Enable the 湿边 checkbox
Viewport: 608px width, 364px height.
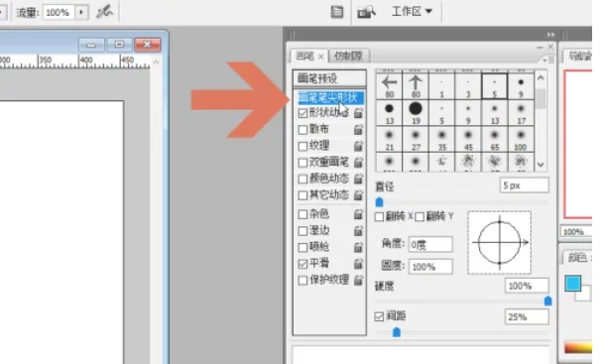[303, 231]
